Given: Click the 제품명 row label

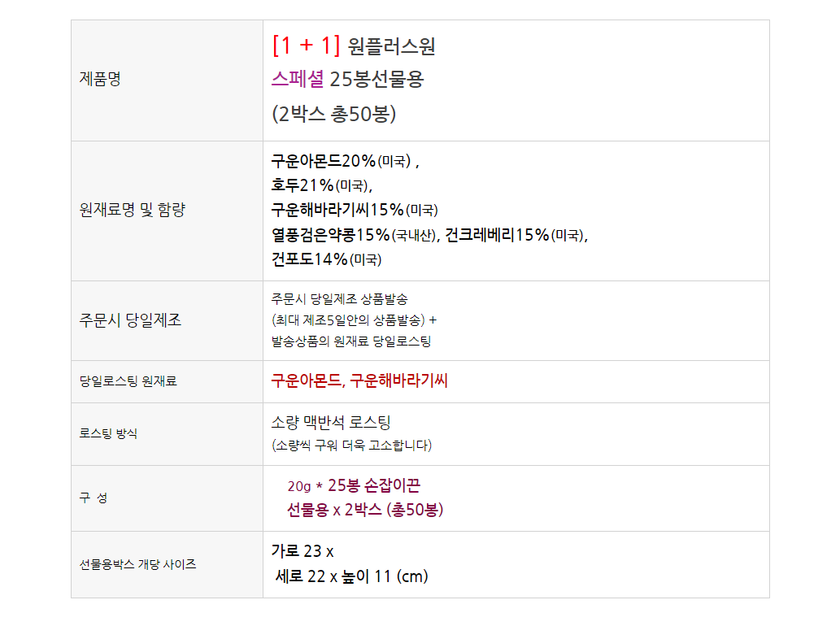Looking at the screenshot, I should (100, 80).
